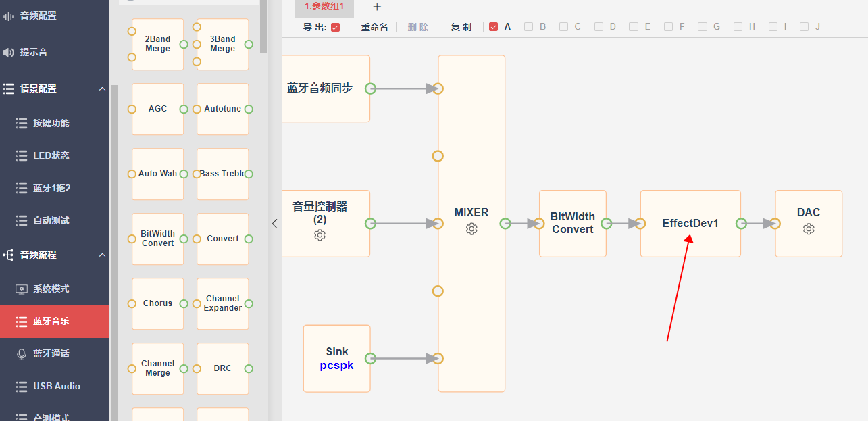
Task: Click the 自动测试 list icon
Action: click(x=22, y=220)
